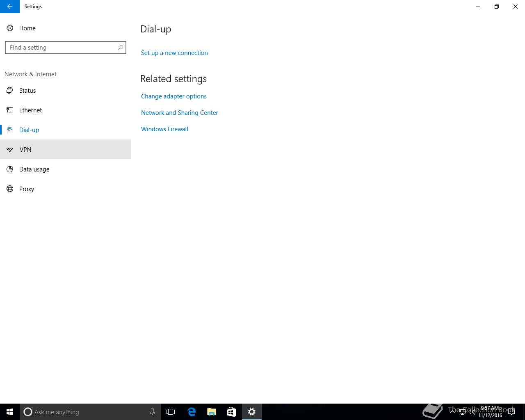Focus the Find a setting box
525x420 pixels.
pos(66,48)
